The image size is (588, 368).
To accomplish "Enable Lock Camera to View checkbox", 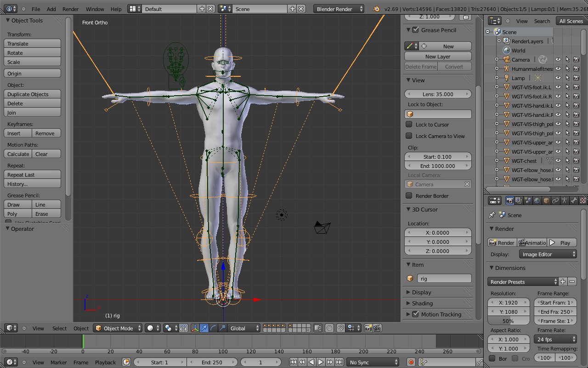I will [409, 136].
